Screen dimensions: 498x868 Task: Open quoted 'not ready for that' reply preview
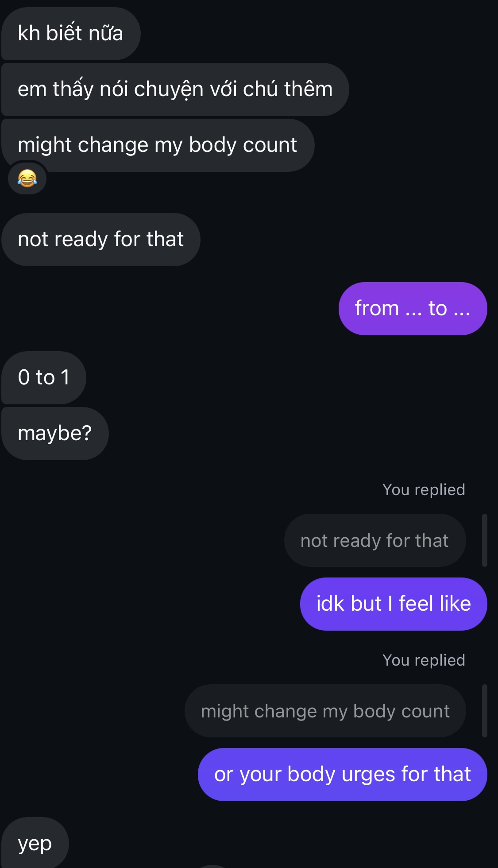(x=374, y=541)
